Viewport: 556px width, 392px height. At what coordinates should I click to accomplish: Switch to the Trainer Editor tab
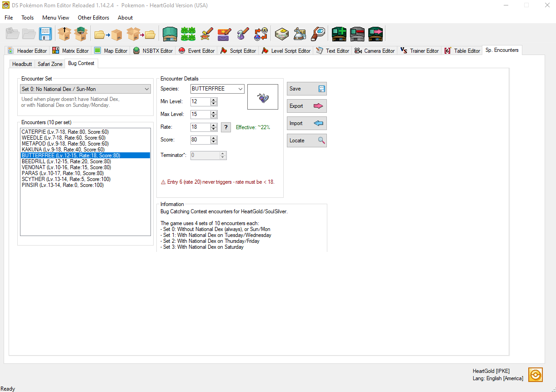[419, 50]
